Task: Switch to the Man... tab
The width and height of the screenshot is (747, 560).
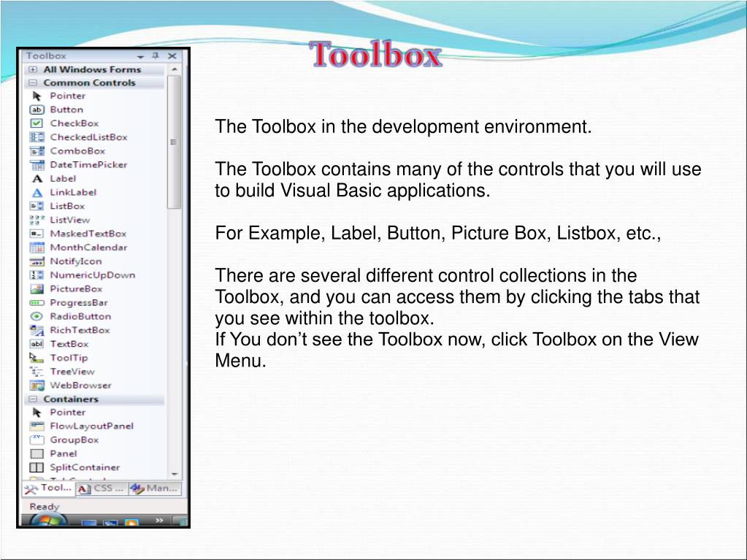Action: (155, 488)
